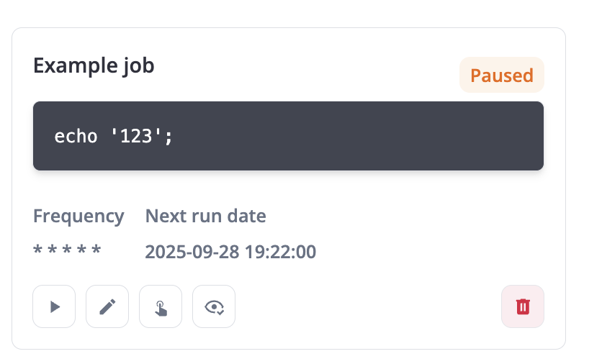602x364 pixels.
Task: Click the word "echo" in the command
Action: [76, 136]
